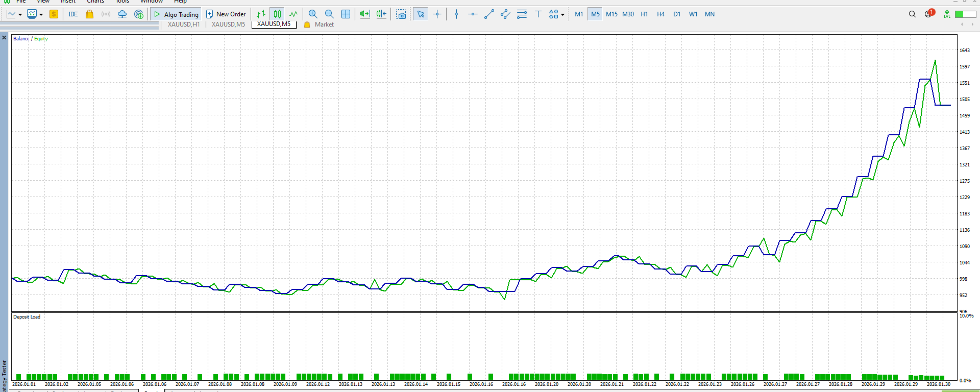This screenshot has height=392, width=980.
Task: Expand the objects shapes dropdown
Action: pyautogui.click(x=562, y=15)
